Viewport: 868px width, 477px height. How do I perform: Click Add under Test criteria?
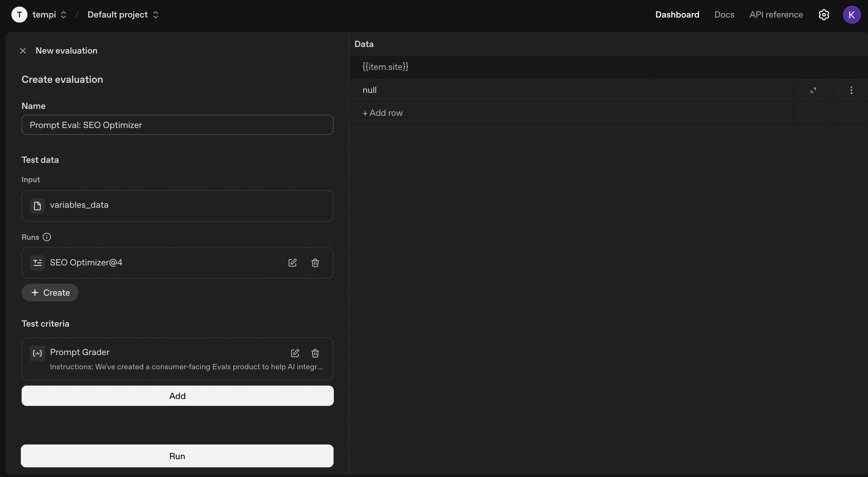click(x=177, y=396)
